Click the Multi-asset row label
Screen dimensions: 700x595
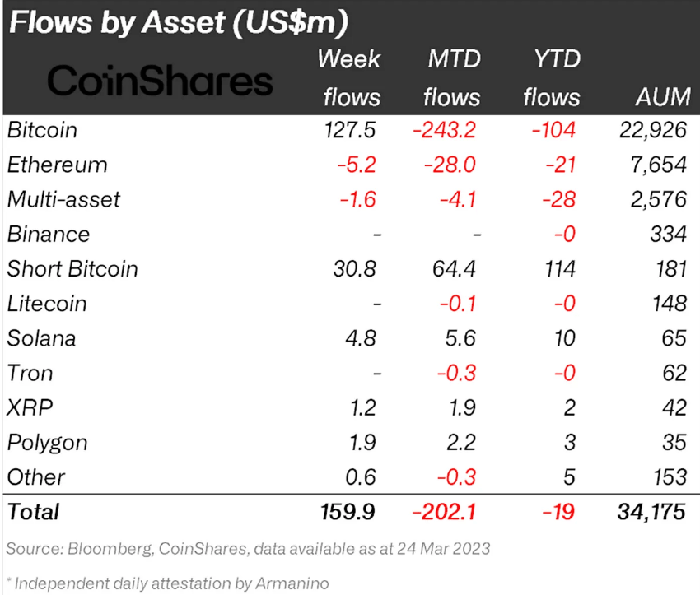click(63, 199)
